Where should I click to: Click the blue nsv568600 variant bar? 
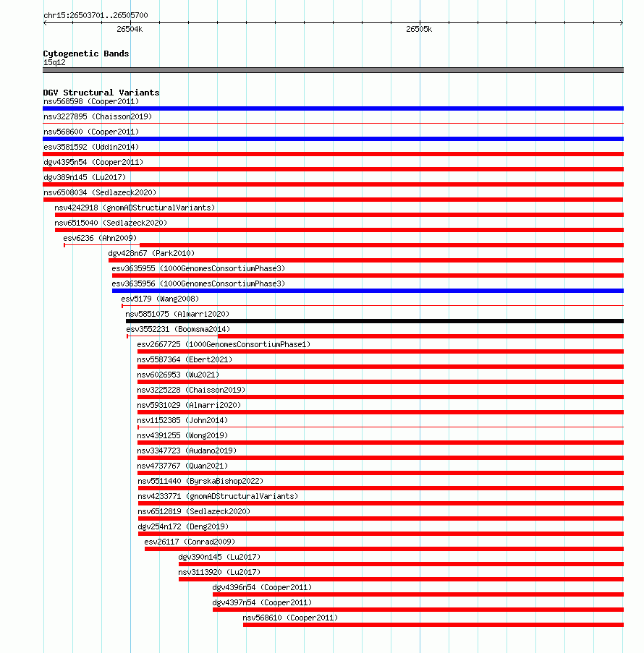click(x=333, y=139)
